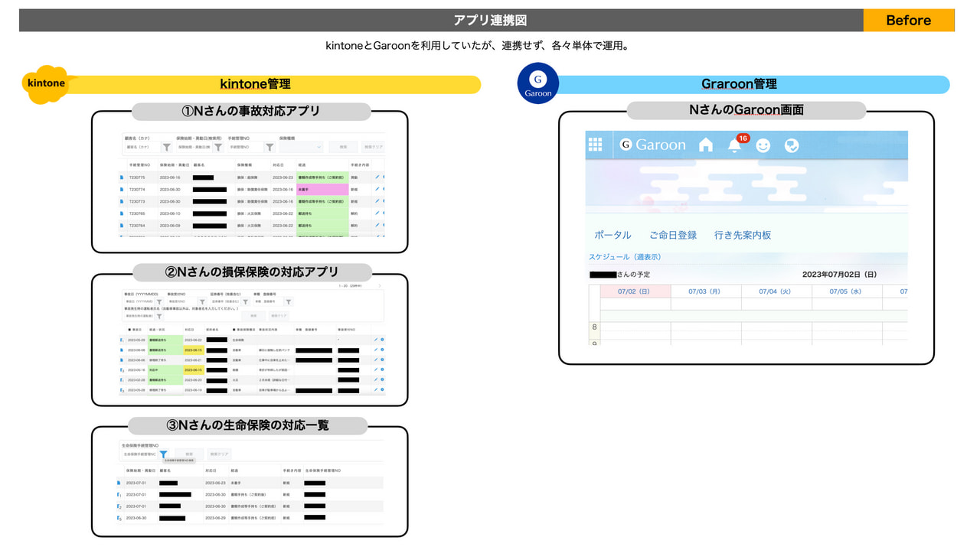
Task: Click into the 生命保険手続管理NO search field
Action: coord(140,454)
